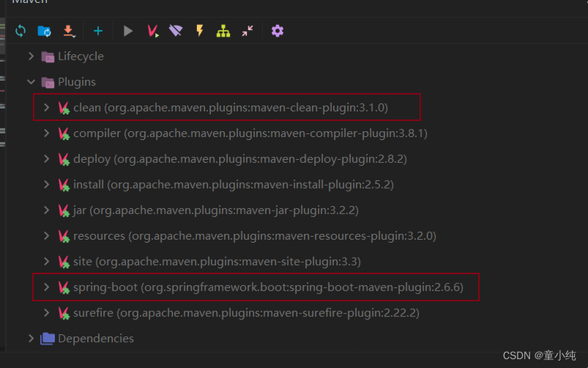Toggle skip tests mode lightning icon
Viewport: 588px width, 368px height.
tap(200, 31)
